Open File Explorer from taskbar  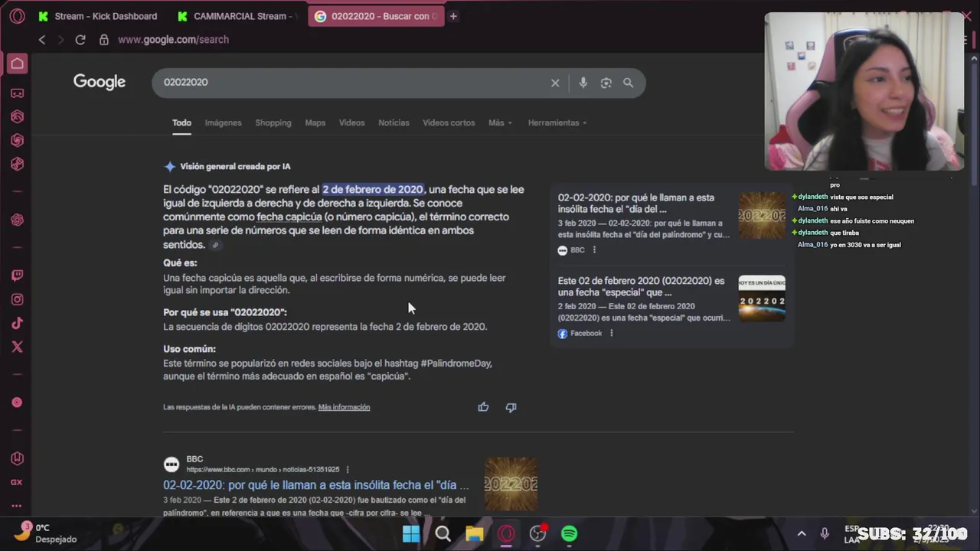(x=474, y=533)
